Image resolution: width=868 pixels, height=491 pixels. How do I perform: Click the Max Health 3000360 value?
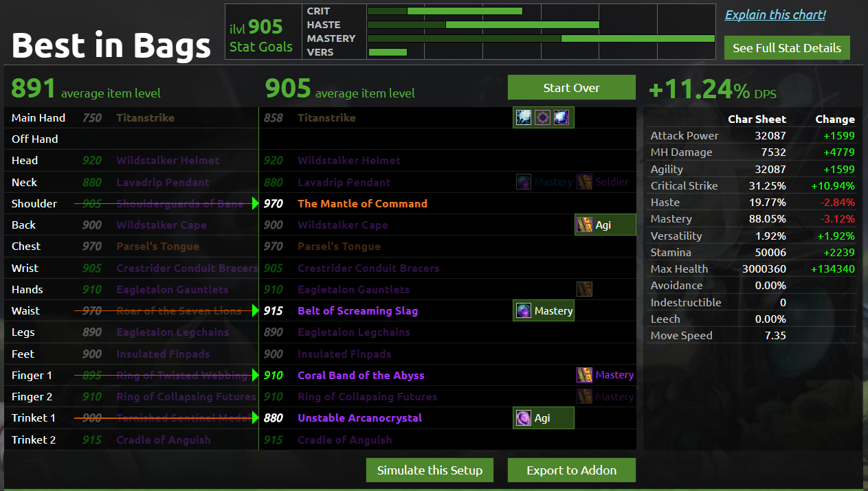pos(764,269)
